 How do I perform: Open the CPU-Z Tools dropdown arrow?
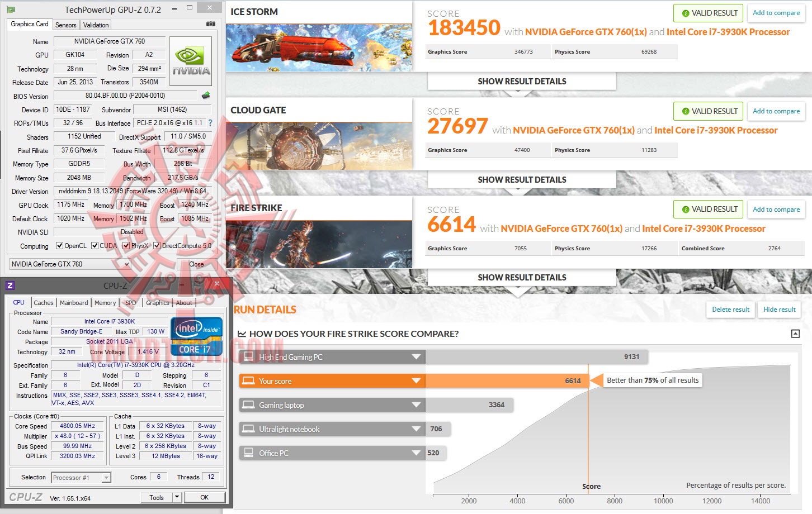177,497
